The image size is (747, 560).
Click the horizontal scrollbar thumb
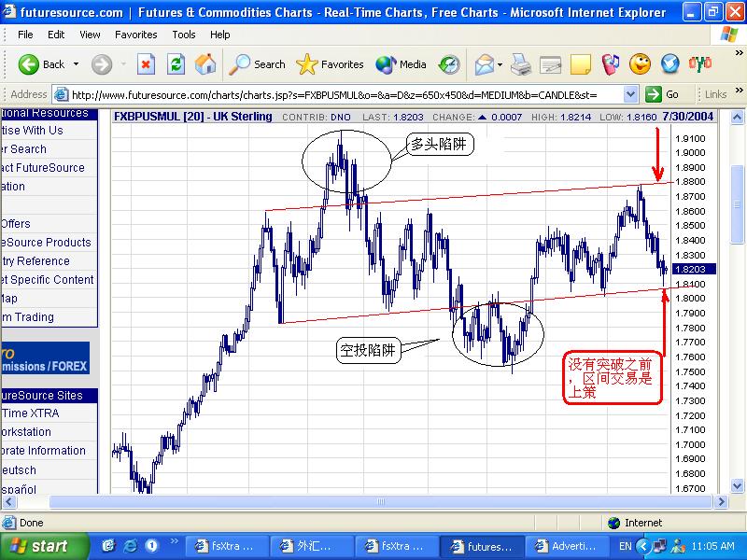click(x=380, y=501)
